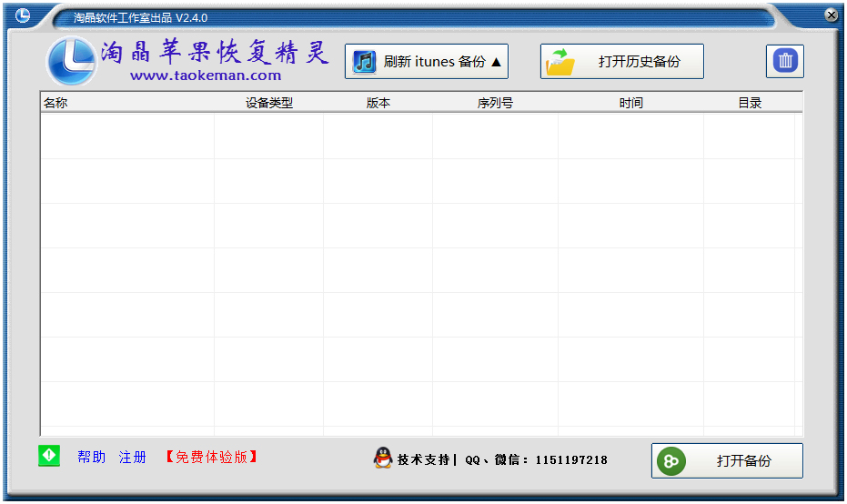Click the red 【免费体验版】 label
This screenshot has height=504, width=847.
click(212, 457)
